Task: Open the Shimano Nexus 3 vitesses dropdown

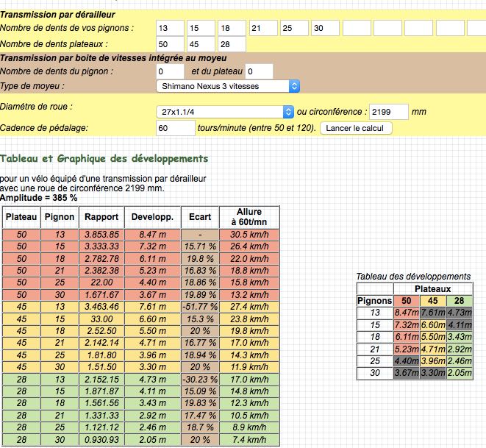Action: [228, 86]
